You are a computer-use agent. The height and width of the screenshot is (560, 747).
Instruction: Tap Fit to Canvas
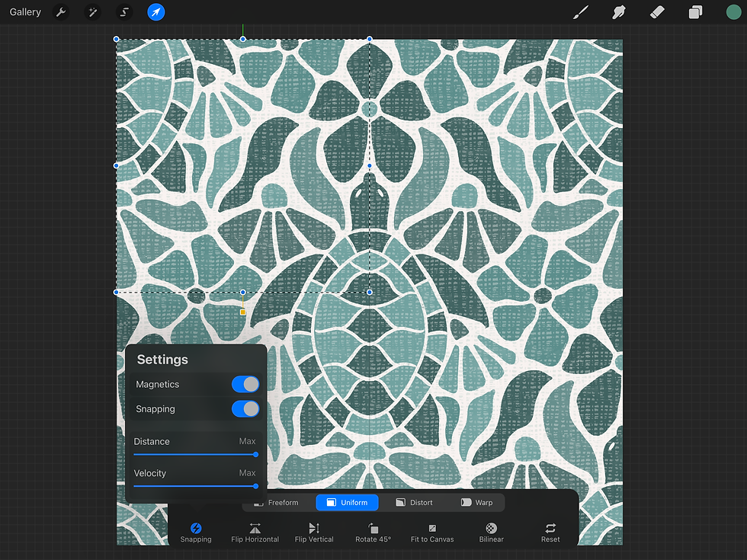pyautogui.click(x=431, y=531)
